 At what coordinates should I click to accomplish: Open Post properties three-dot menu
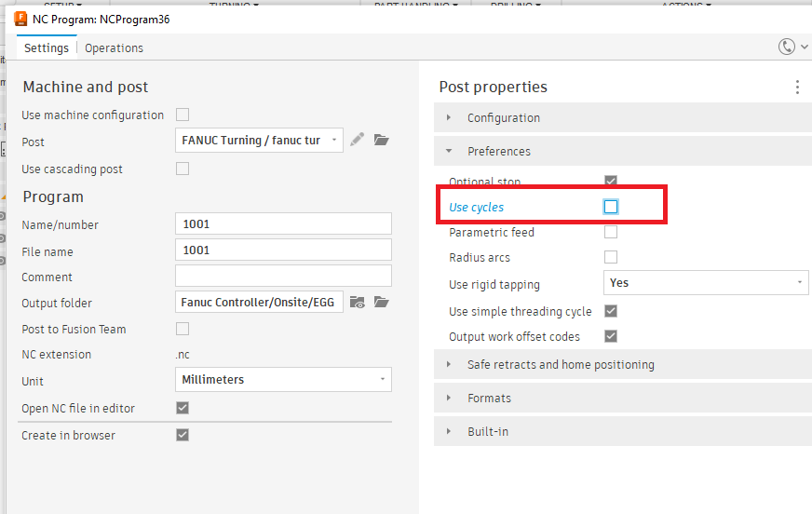click(797, 87)
